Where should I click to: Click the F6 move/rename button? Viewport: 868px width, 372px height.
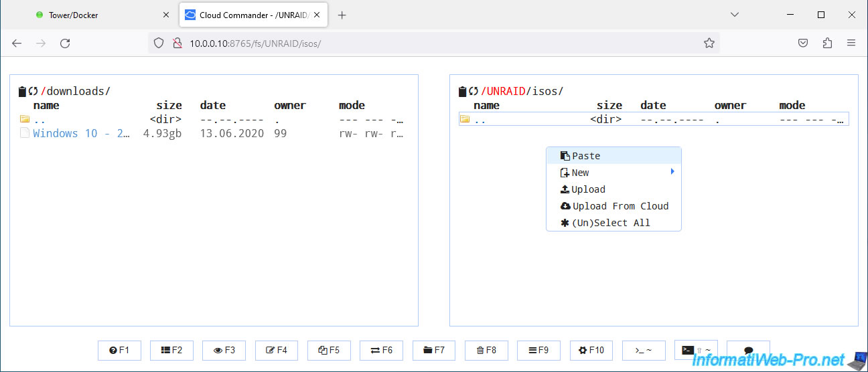coord(381,350)
